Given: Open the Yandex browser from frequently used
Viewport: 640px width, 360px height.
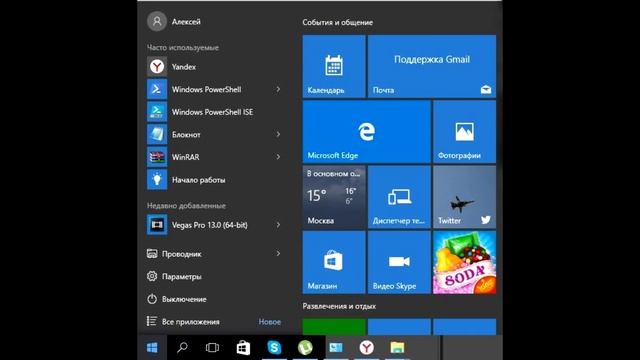Looking at the screenshot, I should [214, 67].
